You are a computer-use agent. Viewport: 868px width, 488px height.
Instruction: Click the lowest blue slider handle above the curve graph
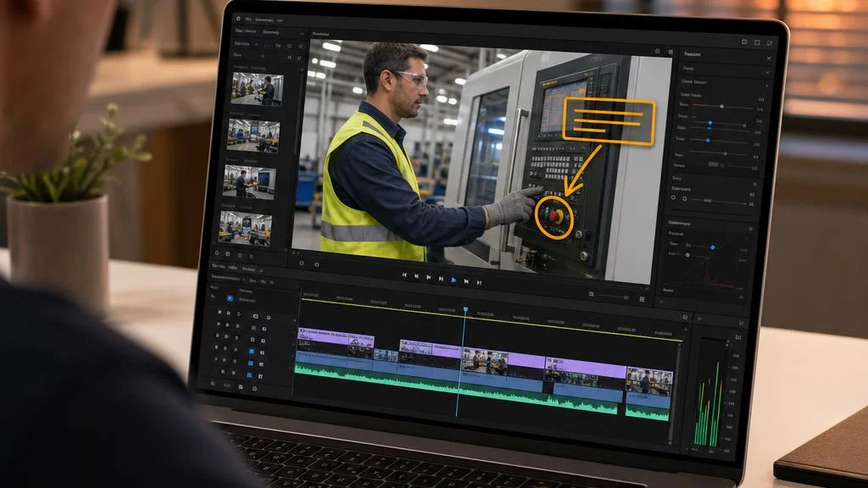708,141
